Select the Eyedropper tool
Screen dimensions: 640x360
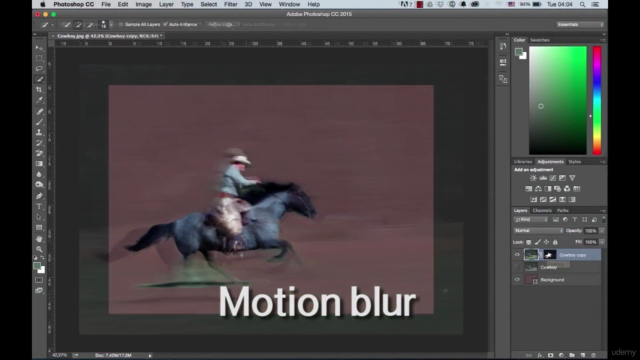[39, 100]
